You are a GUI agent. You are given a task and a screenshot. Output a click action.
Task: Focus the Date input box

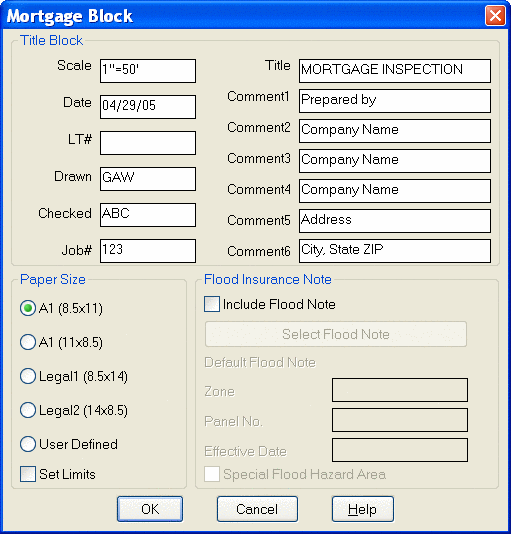pos(148,107)
